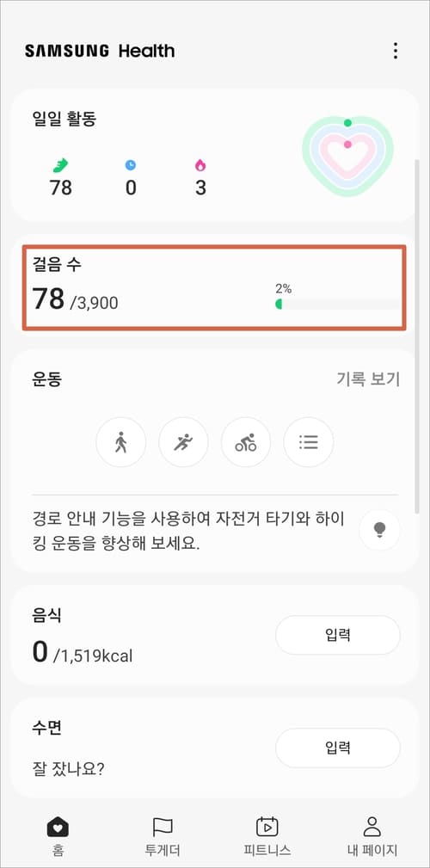Screen dimensions: 430x868
Task: Switch to the 투게더 tab
Action: click(163, 836)
